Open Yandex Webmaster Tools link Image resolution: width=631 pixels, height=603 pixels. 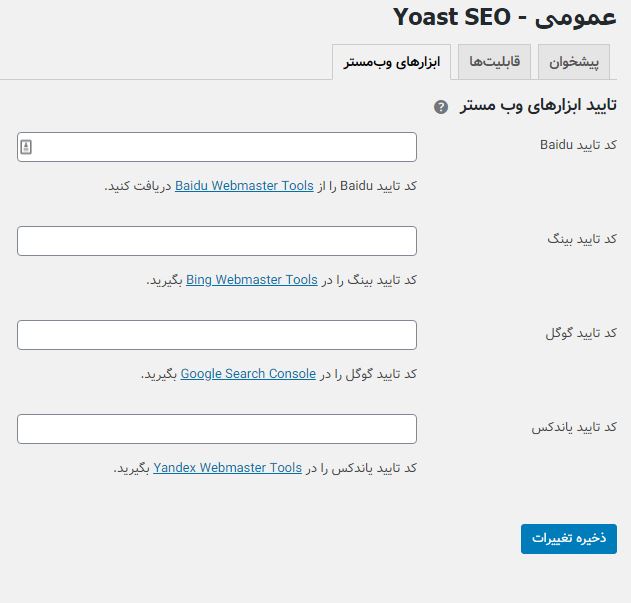(228, 468)
